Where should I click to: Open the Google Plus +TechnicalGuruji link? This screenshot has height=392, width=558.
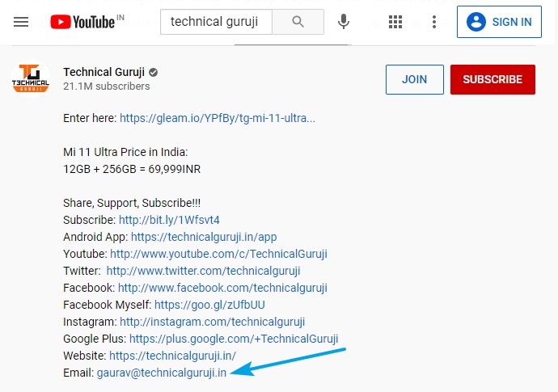coord(234,339)
